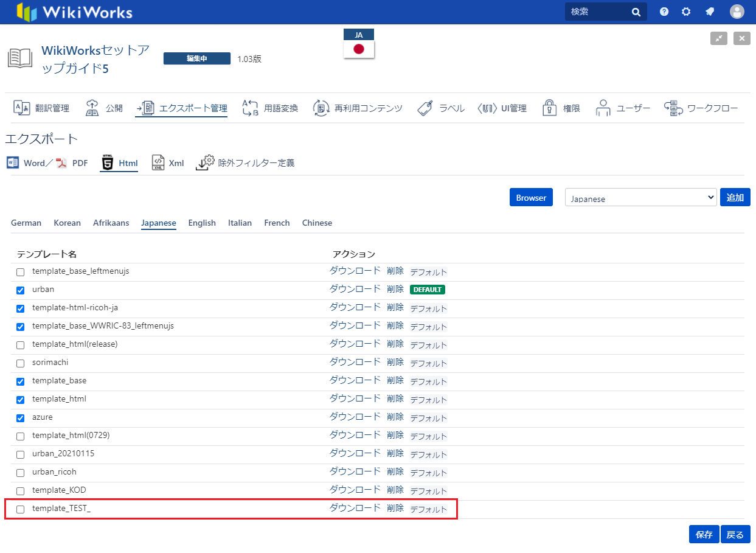Check the template_html(release) checkbox
This screenshot has height=553, width=756.
tap(20, 345)
